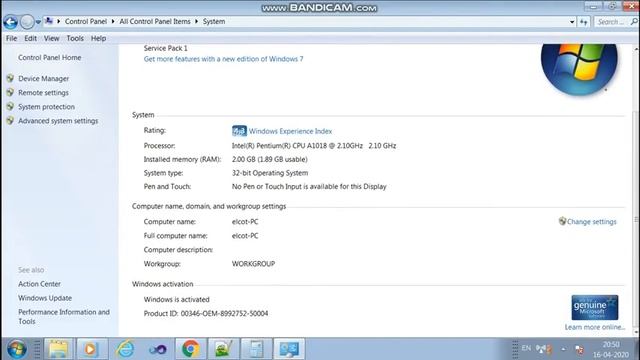
Task: Click the shield icon beside System protection
Action: [x=10, y=106]
